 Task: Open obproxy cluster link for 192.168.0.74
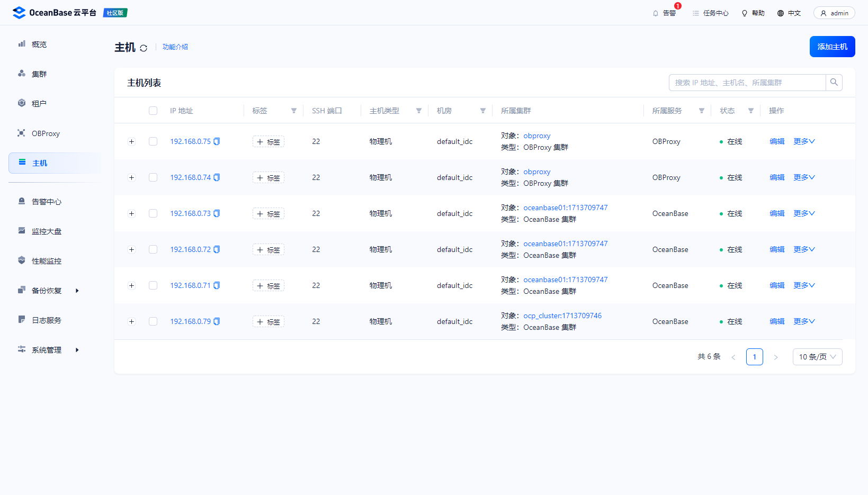[x=537, y=172]
